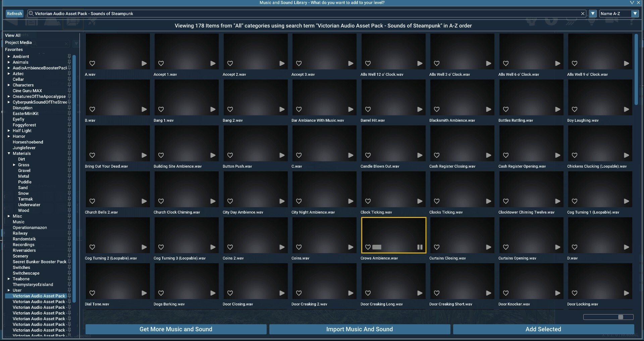Toggle favorite on Bang 1.wav
644x341 pixels.
pyautogui.click(x=161, y=109)
